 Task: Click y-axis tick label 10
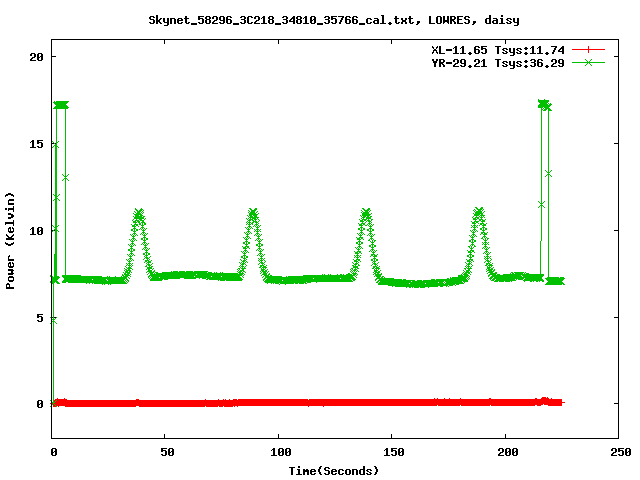[x=36, y=231]
